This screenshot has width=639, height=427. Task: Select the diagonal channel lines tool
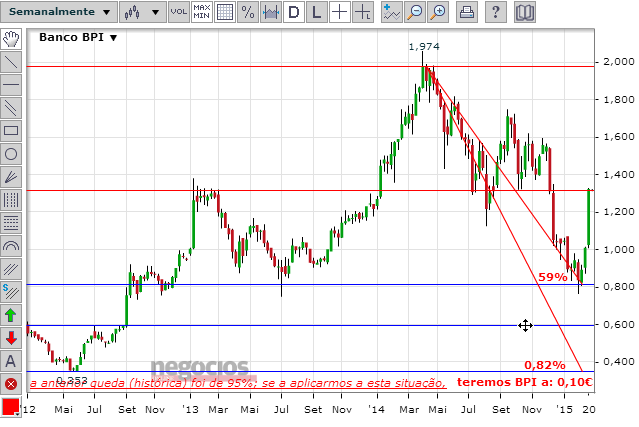coord(11,269)
